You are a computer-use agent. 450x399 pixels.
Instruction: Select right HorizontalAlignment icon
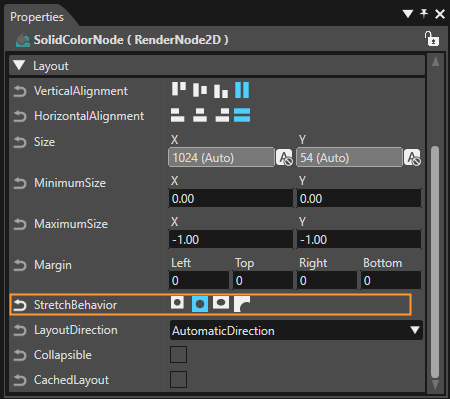coord(222,115)
